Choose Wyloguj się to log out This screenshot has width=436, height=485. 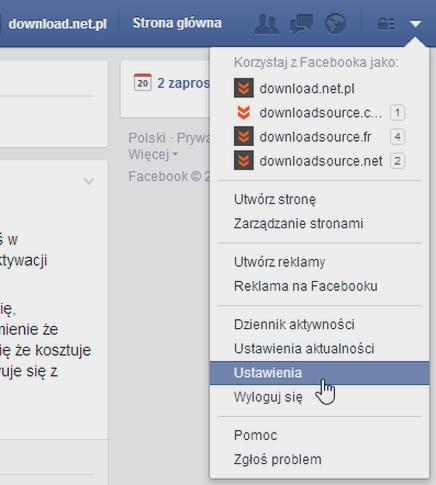[x=319, y=397]
